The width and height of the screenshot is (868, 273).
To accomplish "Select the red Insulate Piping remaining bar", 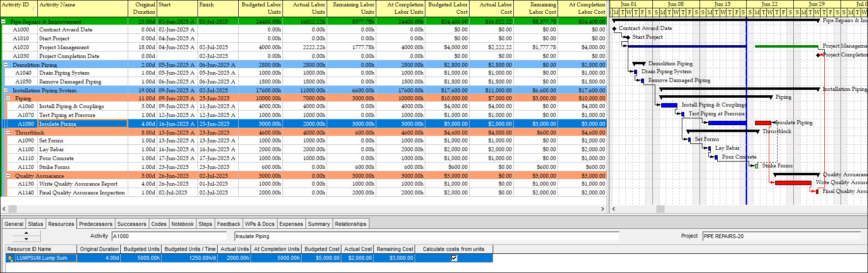I will tap(763, 123).
